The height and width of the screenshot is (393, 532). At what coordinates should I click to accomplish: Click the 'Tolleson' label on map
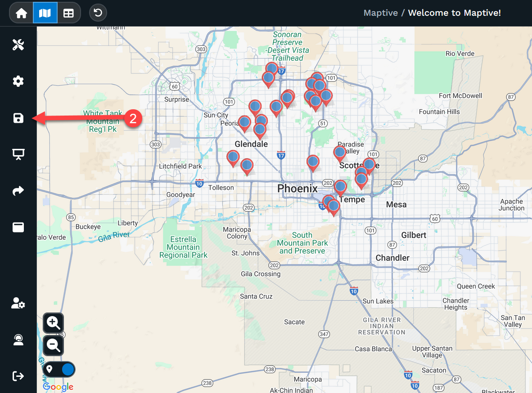pyautogui.click(x=221, y=188)
